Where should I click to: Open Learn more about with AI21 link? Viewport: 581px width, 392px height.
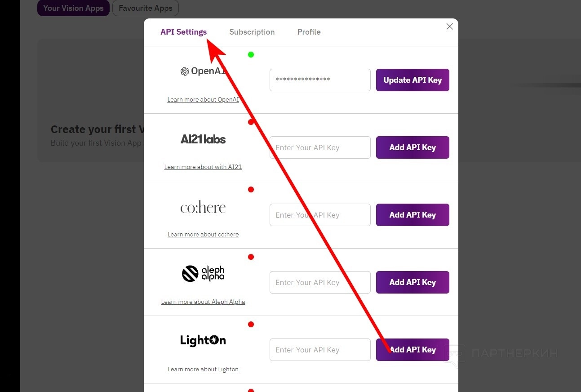coord(203,167)
